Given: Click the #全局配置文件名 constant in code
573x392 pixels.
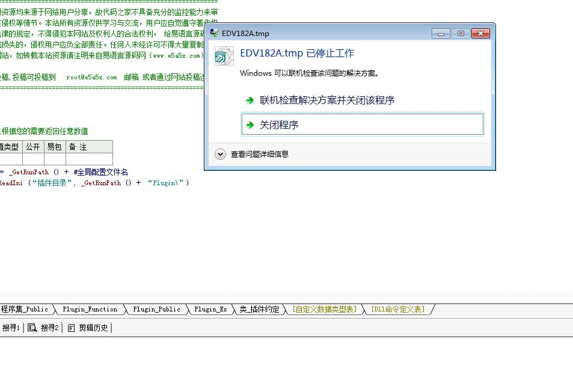Looking at the screenshot, I should [x=101, y=172].
